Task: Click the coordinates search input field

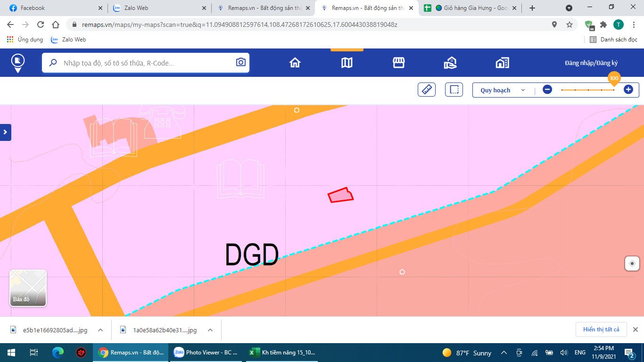Action: 146,63
